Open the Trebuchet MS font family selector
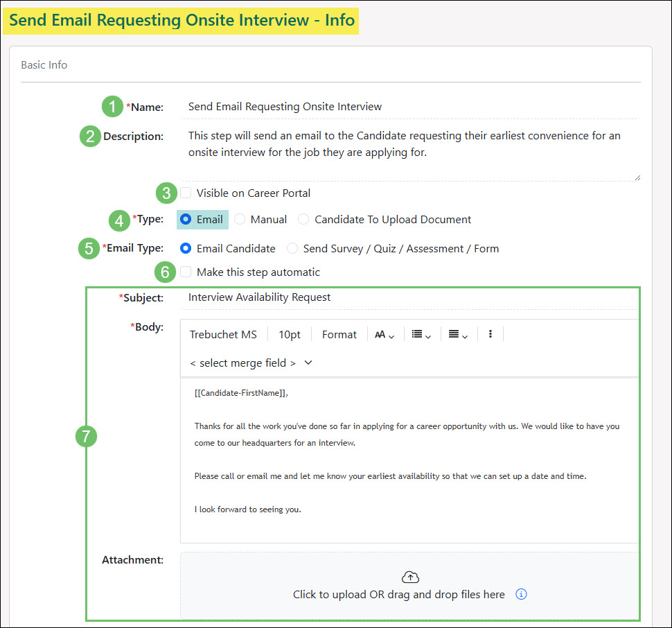The image size is (672, 628). [223, 334]
